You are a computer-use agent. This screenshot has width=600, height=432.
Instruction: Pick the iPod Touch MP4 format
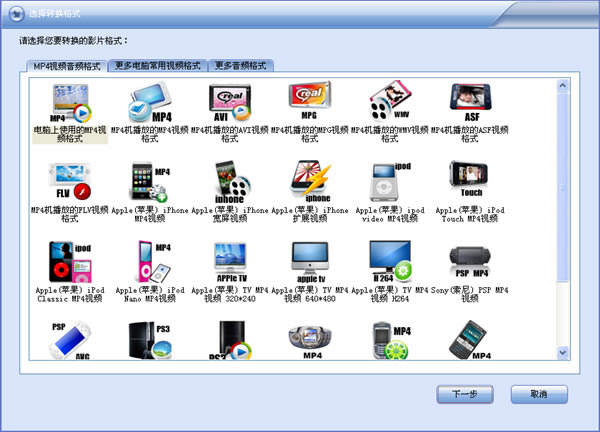tap(470, 182)
